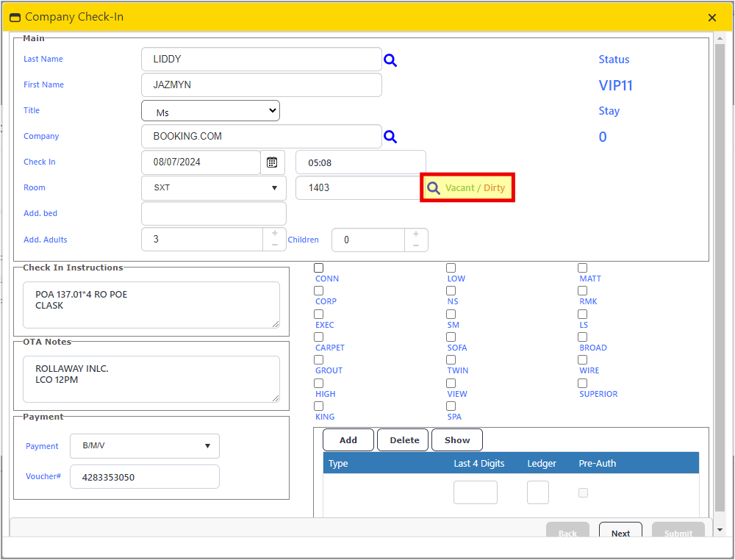Viewport: 735px width, 560px height.
Task: Click the Type column header
Action: point(338,464)
